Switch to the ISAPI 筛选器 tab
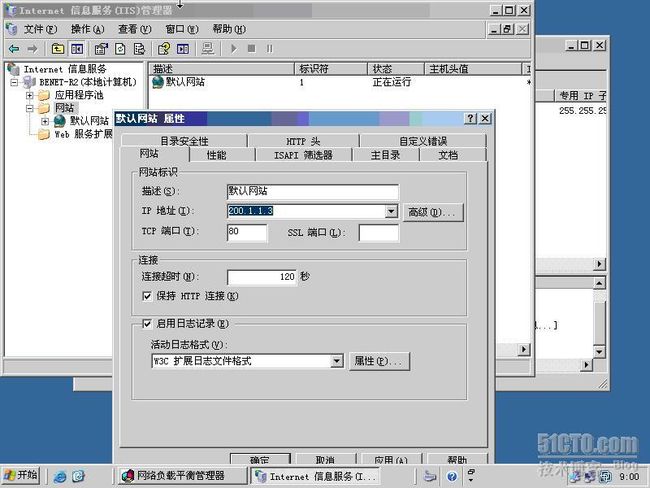 click(303, 155)
